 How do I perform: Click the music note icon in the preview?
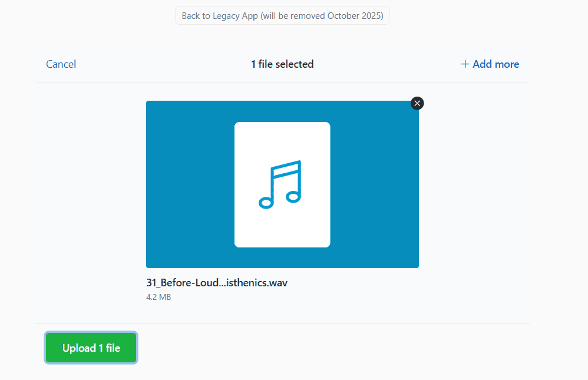pos(280,184)
